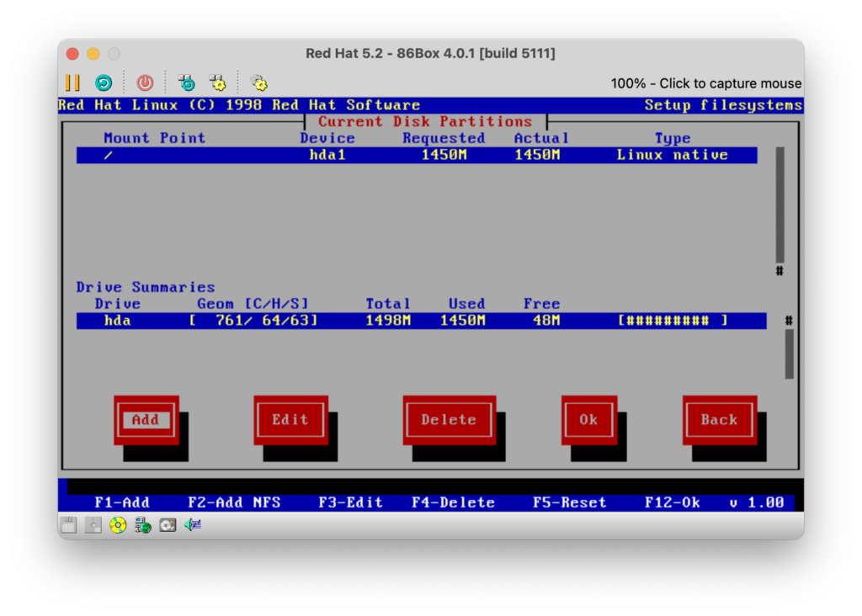Click the 'Current Disk Partitions' title
Viewport: 862px width, 616px height.
[x=425, y=121]
